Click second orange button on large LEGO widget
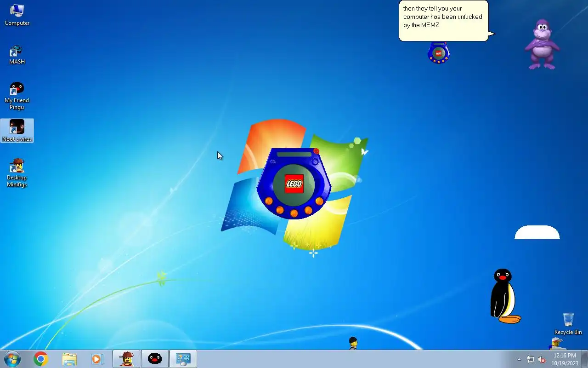The width and height of the screenshot is (588, 368). 280,210
